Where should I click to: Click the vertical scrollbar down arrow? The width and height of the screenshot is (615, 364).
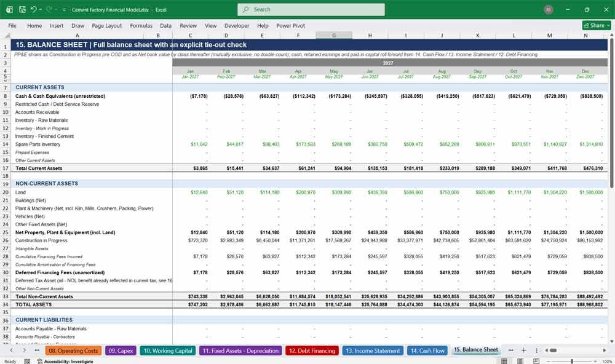pyautogui.click(x=611, y=342)
